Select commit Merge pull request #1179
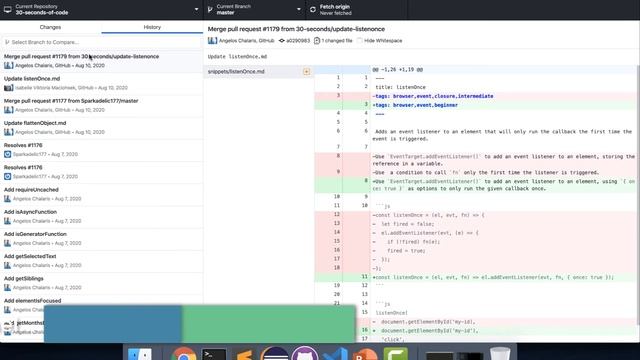640x360 pixels. pos(101,61)
